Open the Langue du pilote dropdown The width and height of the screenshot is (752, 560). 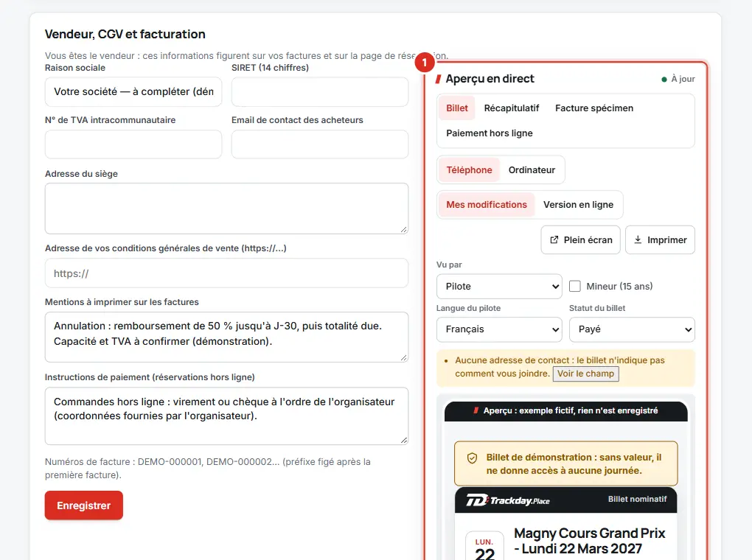pyautogui.click(x=499, y=329)
